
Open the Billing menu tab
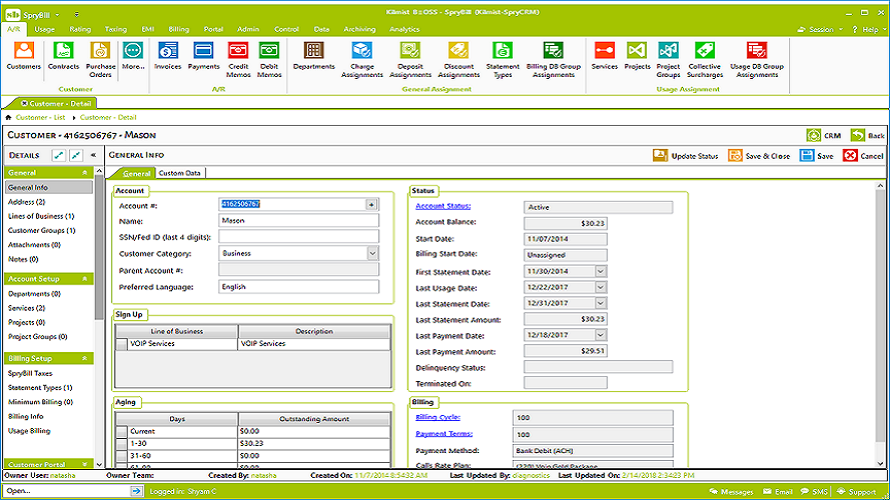coord(178,29)
